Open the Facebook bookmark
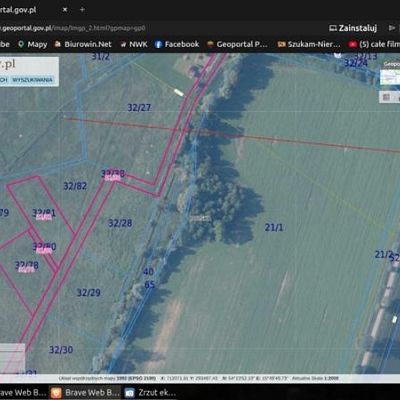Image resolution: width=400 pixels, height=400 pixels. coord(177,44)
